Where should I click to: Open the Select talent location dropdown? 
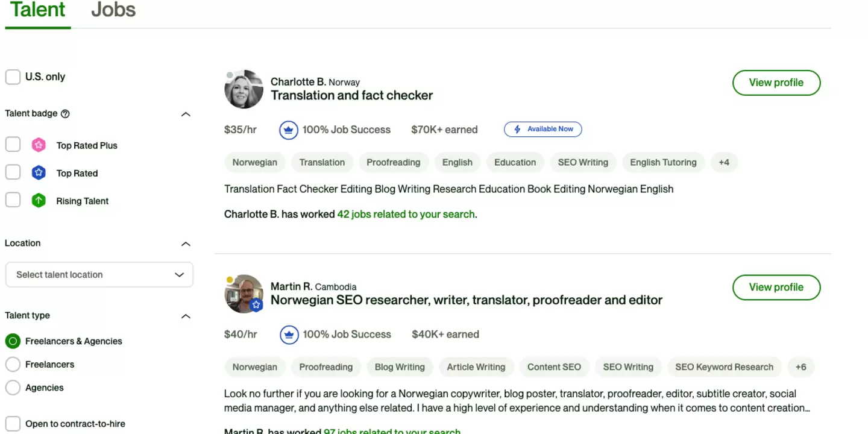click(x=99, y=275)
